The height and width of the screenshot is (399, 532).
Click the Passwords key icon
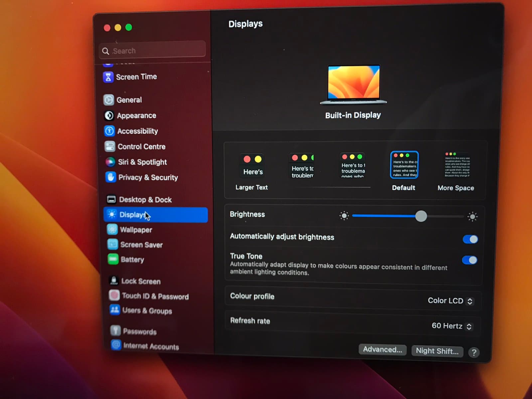coord(115,331)
